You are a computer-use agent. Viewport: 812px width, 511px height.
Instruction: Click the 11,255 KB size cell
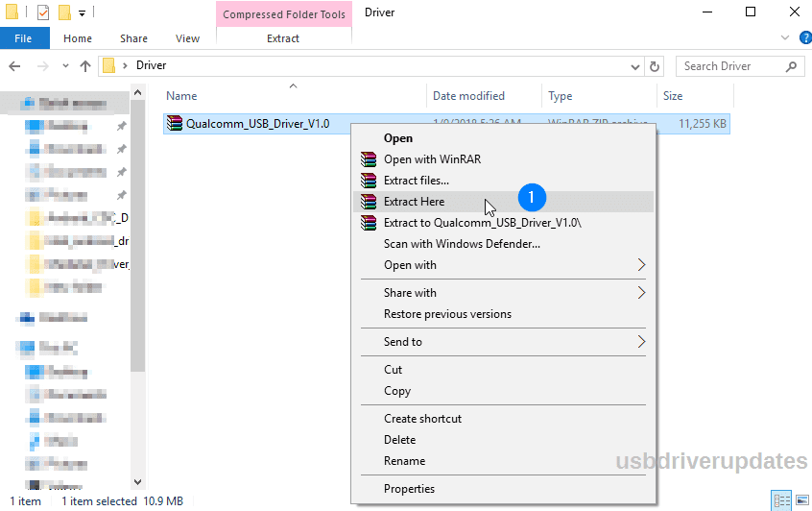[703, 124]
